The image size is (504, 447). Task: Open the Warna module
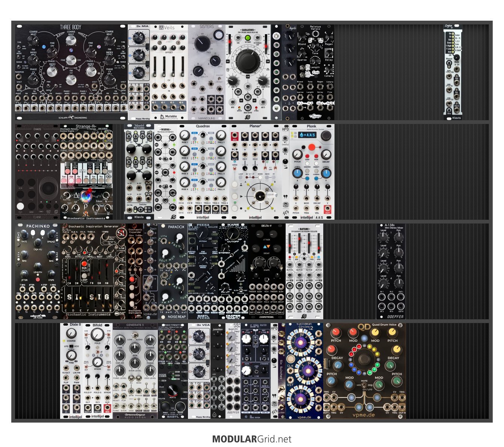coord(165,172)
